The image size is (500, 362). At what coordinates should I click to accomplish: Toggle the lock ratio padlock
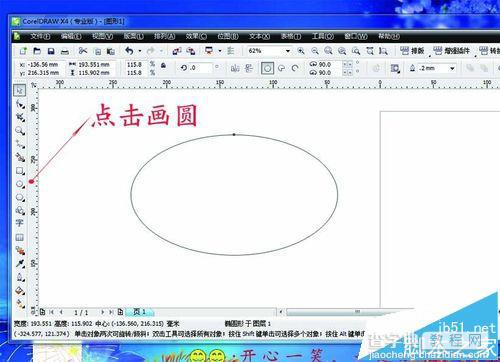point(163,65)
